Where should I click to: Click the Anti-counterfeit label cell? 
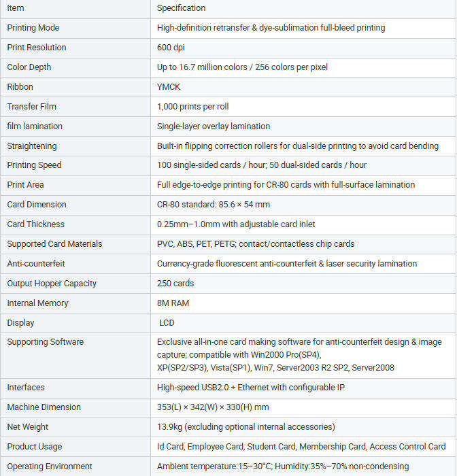click(x=75, y=264)
